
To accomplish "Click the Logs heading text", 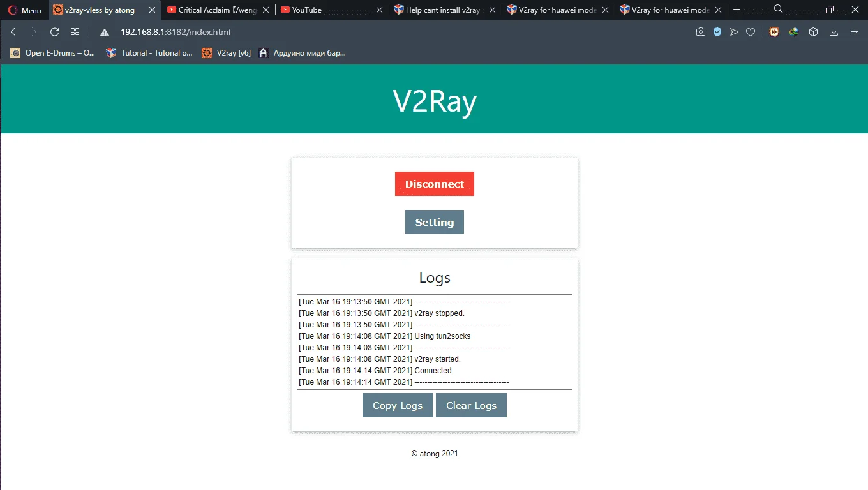I will click(x=435, y=278).
